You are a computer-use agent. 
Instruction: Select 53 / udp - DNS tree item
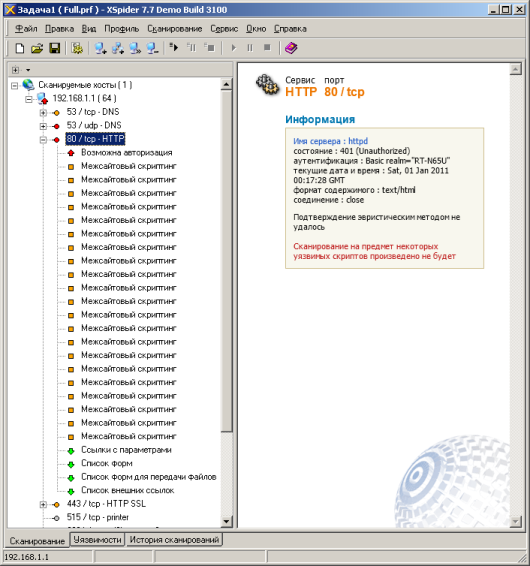point(94,125)
